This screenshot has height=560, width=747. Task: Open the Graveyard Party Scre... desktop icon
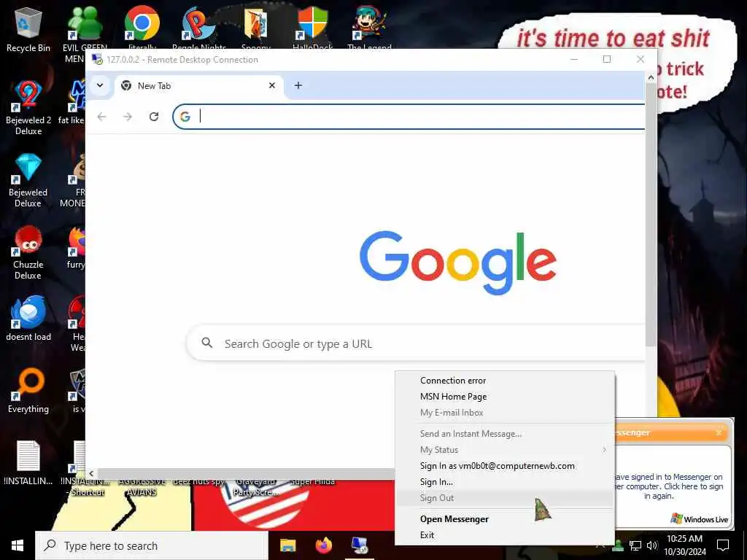[x=256, y=486]
